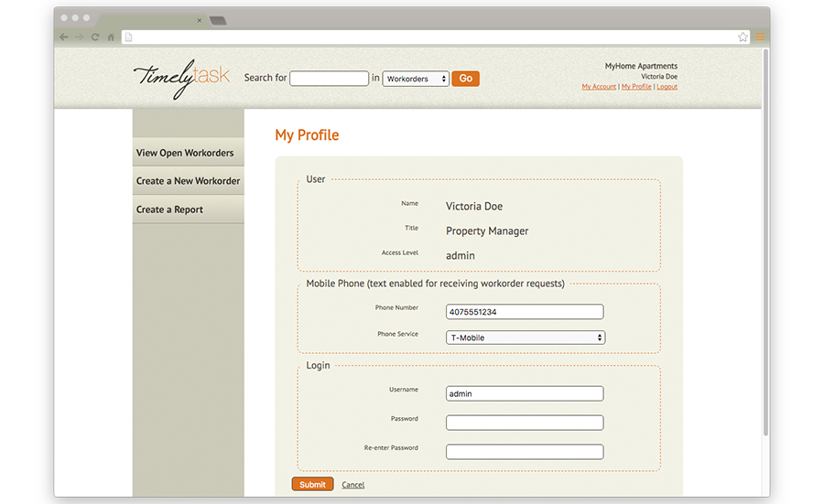Screen dimensions: 824x504
Task: Open View Open Workorders in sidebar
Action: point(186,153)
